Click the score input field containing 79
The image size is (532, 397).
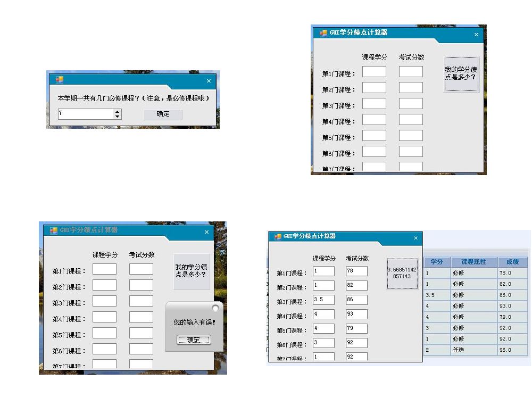pyautogui.click(x=356, y=329)
